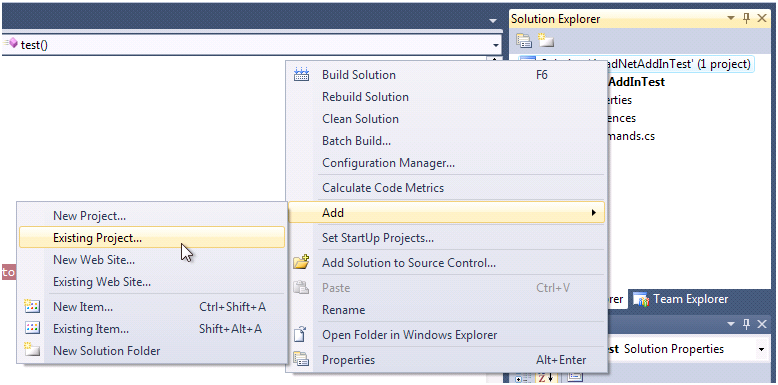This screenshot has width=778, height=385.
Task: Click the Open Folder in Windows Explorer icon
Action: coord(301,335)
